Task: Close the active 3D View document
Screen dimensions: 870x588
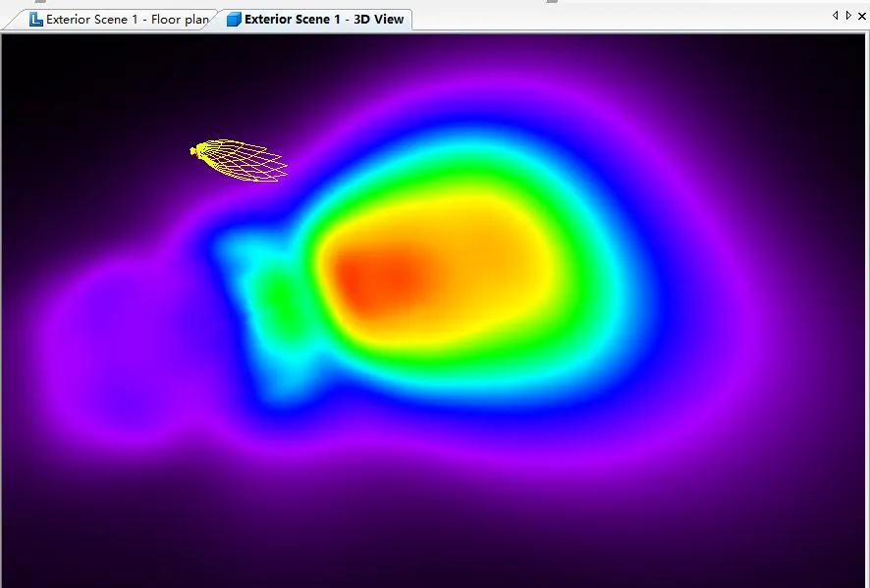Action: coord(860,16)
